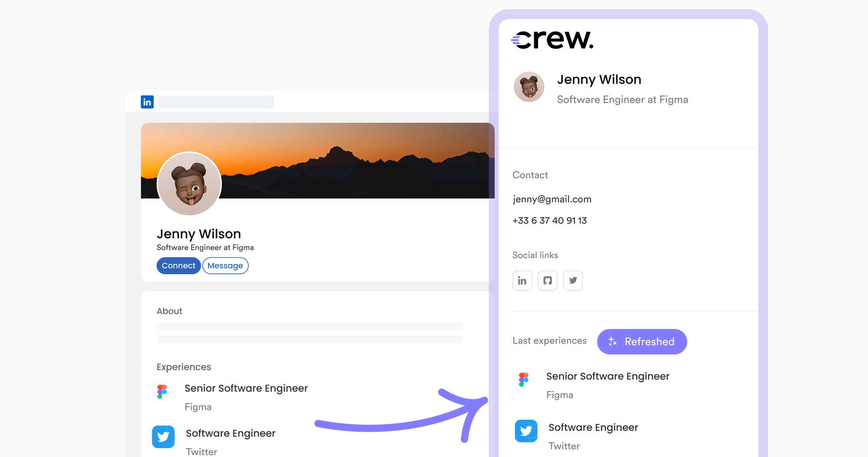Click the Experiences heading on LinkedIn
The height and width of the screenshot is (457, 868).
click(x=184, y=367)
